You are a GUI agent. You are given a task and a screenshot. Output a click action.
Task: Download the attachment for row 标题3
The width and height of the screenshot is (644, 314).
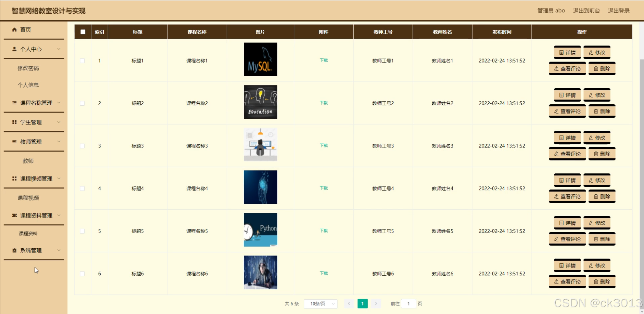point(324,145)
